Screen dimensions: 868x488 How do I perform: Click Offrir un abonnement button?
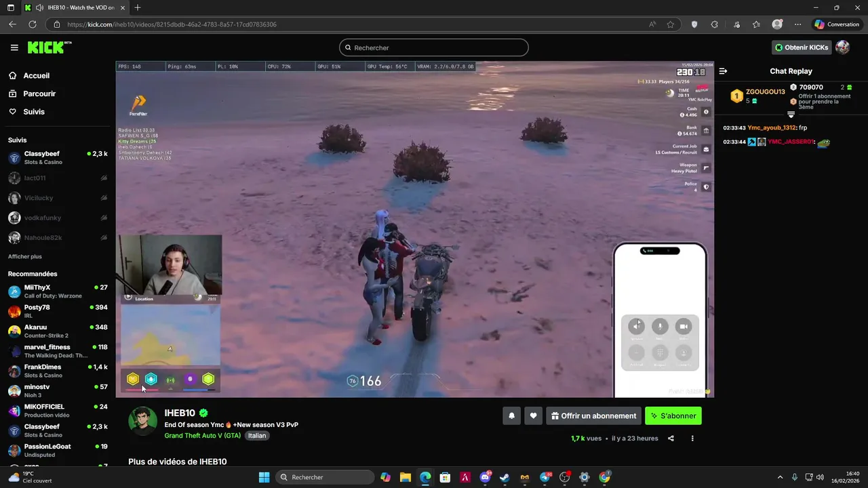593,416
